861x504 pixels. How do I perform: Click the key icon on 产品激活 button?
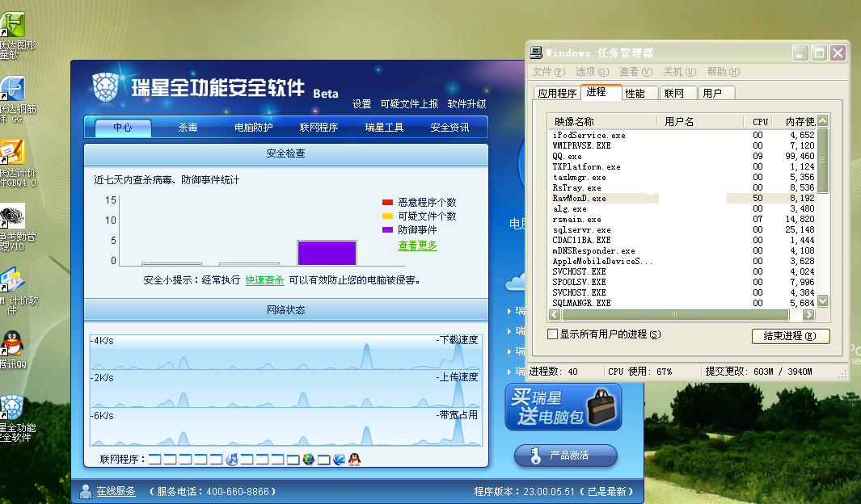pos(535,456)
